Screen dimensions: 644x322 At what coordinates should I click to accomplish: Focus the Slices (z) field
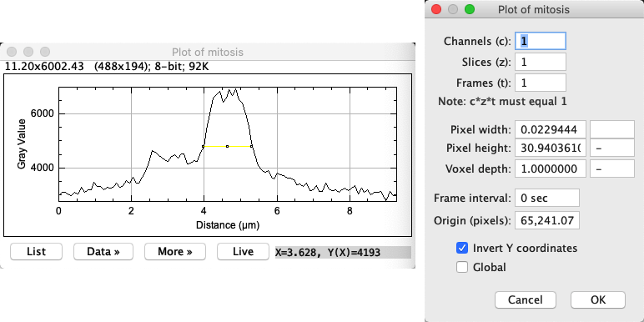pyautogui.click(x=541, y=62)
